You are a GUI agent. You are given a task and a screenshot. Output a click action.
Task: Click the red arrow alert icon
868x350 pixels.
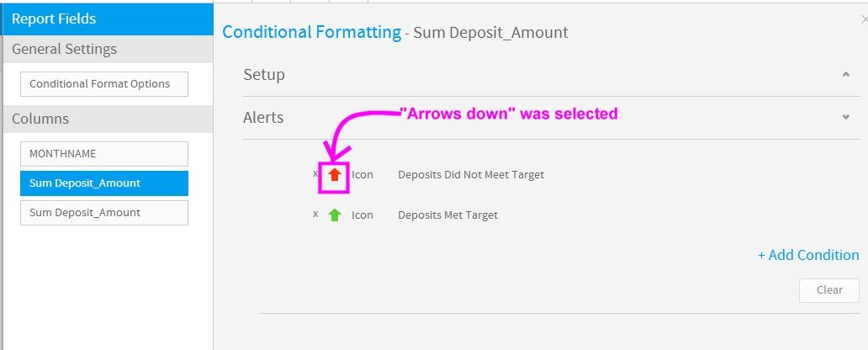[x=335, y=175]
